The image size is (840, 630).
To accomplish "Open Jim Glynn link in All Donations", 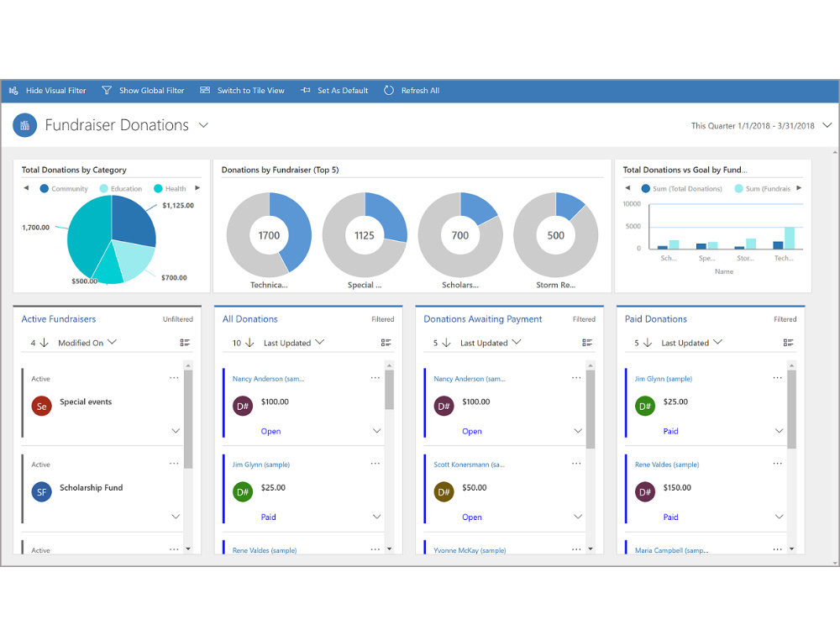I will [261, 465].
